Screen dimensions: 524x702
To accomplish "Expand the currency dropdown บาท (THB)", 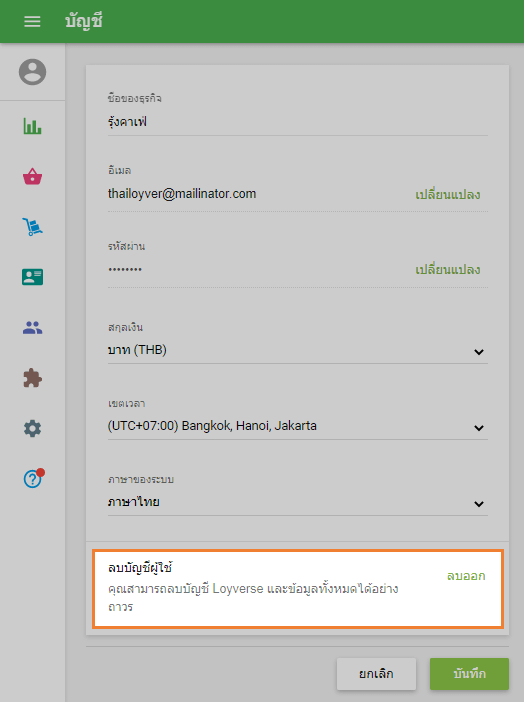I will click(297, 350).
